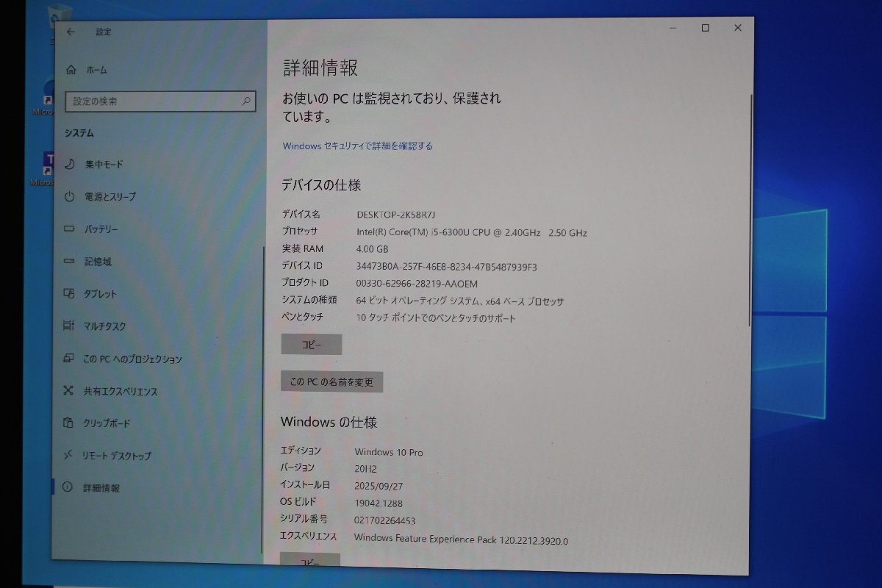The height and width of the screenshot is (588, 882).
Task: Open Windows セキュリティで詳細を確認する link
Action: (x=358, y=146)
